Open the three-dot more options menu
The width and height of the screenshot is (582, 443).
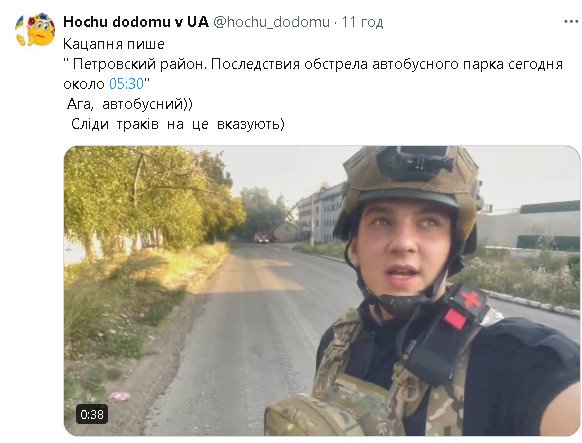(571, 22)
